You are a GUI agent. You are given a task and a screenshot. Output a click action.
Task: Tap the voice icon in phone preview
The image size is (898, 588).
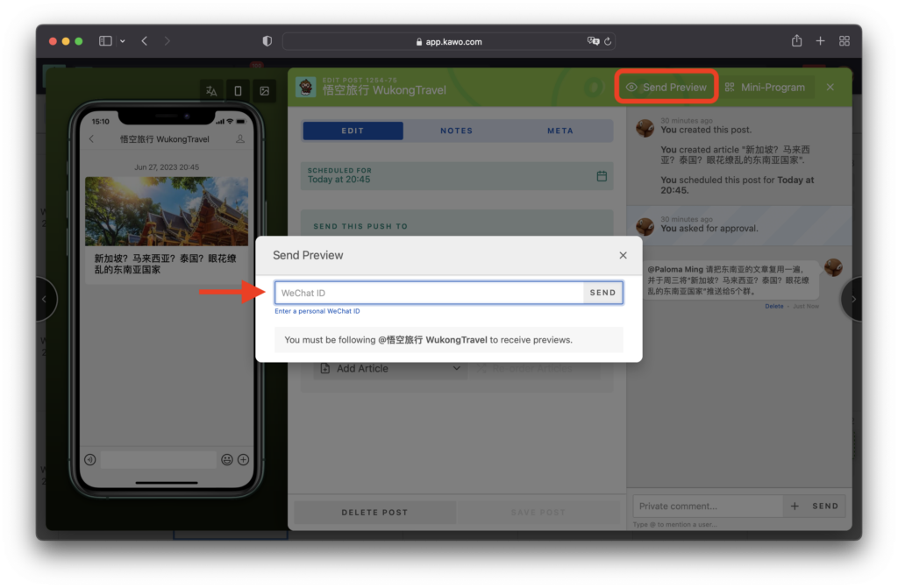pyautogui.click(x=90, y=460)
